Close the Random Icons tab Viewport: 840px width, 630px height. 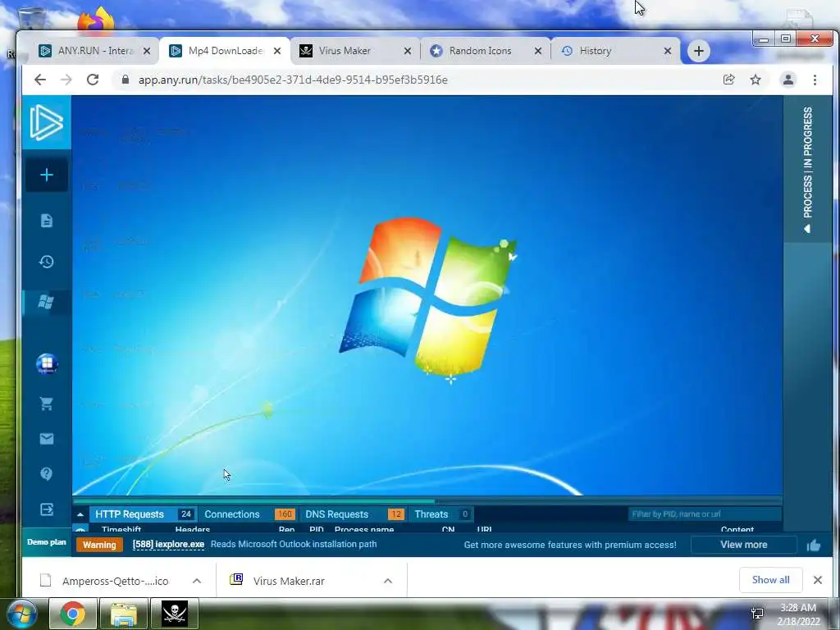(538, 51)
